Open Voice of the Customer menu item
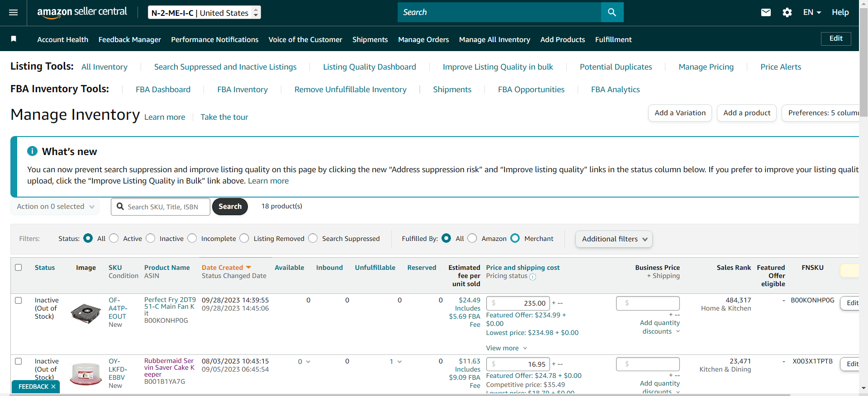 pyautogui.click(x=305, y=39)
